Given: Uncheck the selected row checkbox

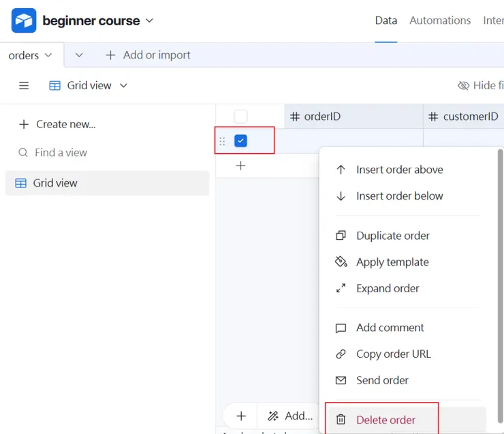Looking at the screenshot, I should click(240, 141).
